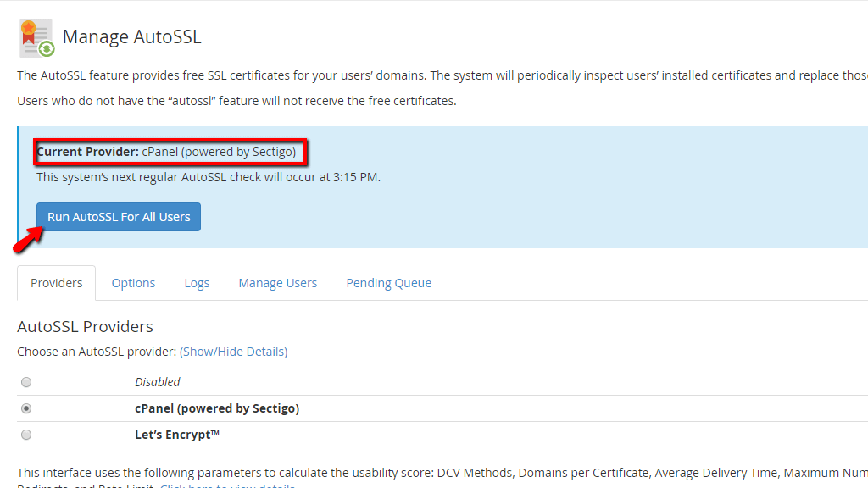Click the AutoSSL Providers section heading
Image resolution: width=868 pixels, height=488 pixels.
85,326
